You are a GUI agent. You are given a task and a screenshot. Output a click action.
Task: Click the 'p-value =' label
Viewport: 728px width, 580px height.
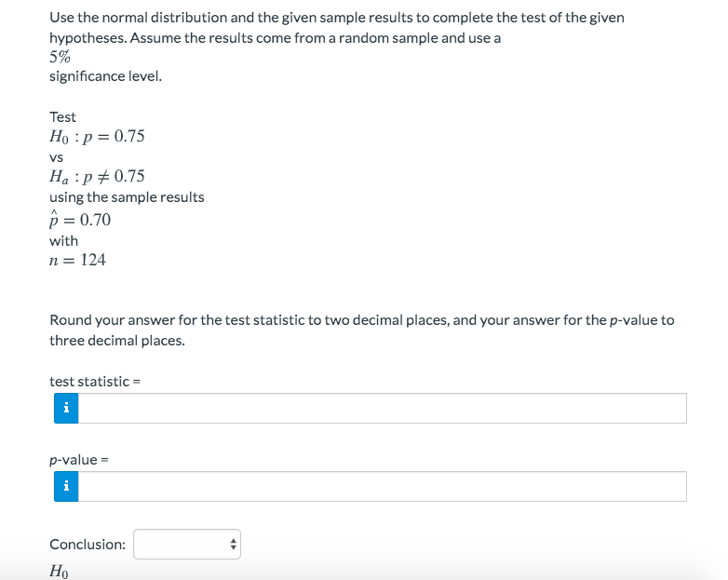79,460
